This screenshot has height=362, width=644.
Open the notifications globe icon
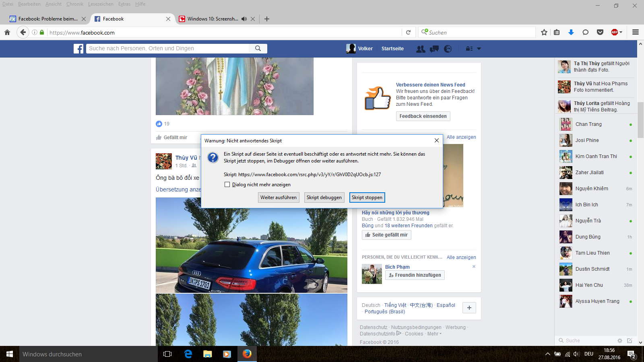coord(448,49)
